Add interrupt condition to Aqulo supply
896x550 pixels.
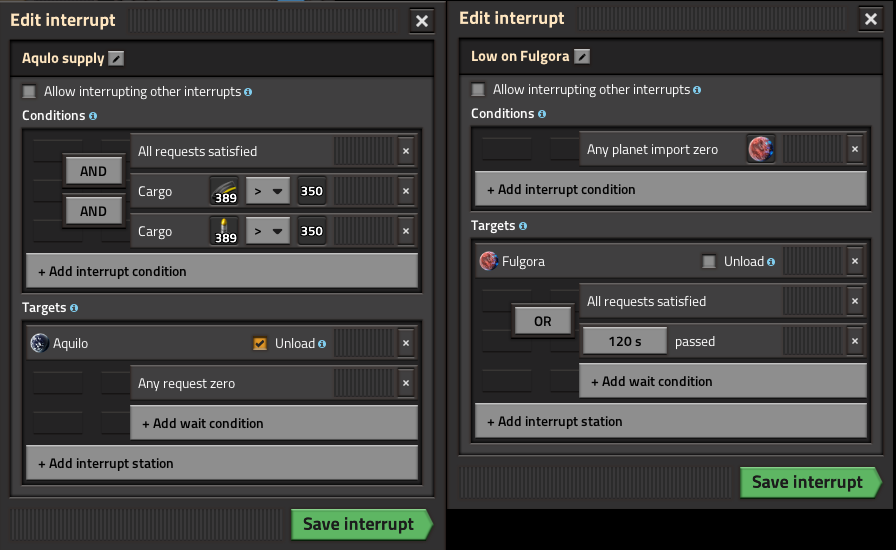pos(221,271)
